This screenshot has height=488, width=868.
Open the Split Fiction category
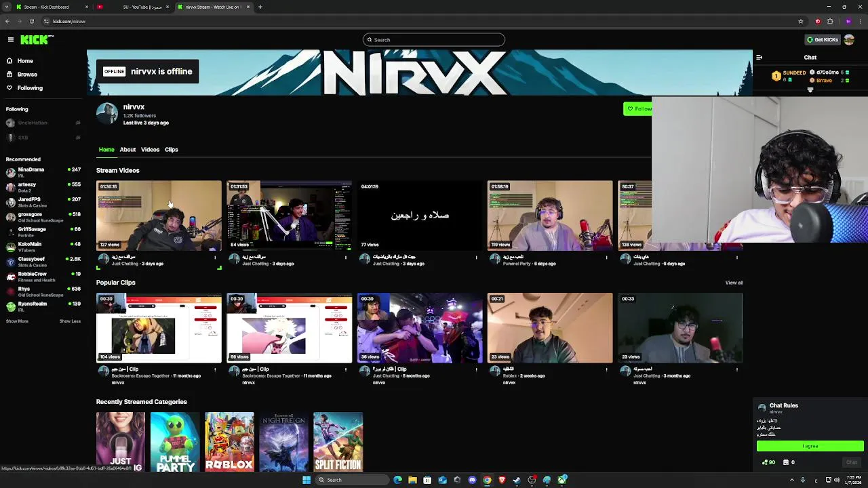coord(338,442)
